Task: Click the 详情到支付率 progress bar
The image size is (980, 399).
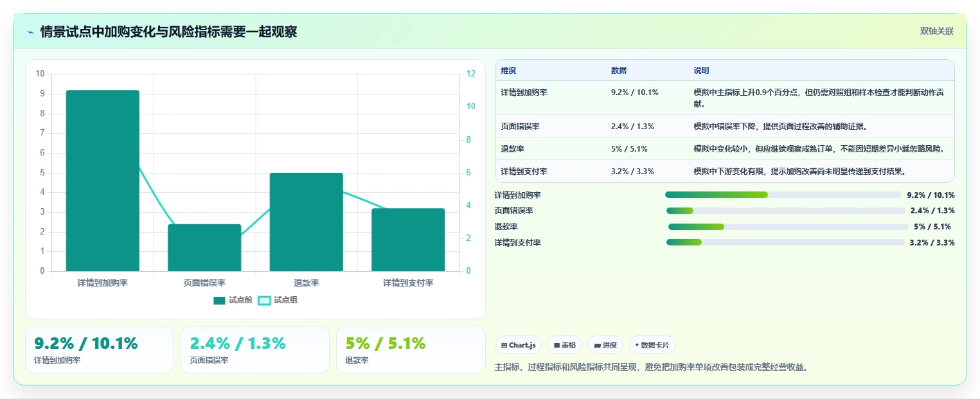Action: (x=785, y=242)
